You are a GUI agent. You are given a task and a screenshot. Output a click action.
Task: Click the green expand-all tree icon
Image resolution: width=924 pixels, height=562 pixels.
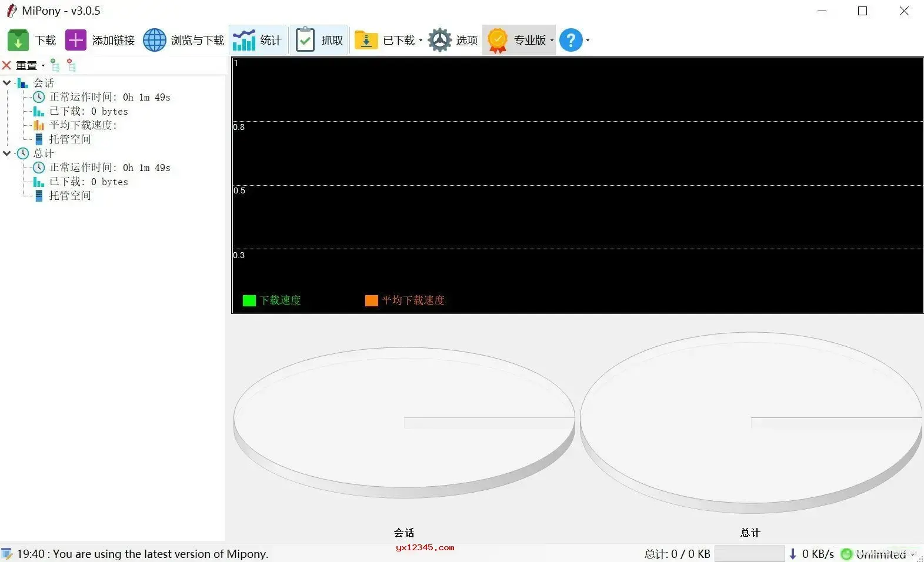click(55, 65)
